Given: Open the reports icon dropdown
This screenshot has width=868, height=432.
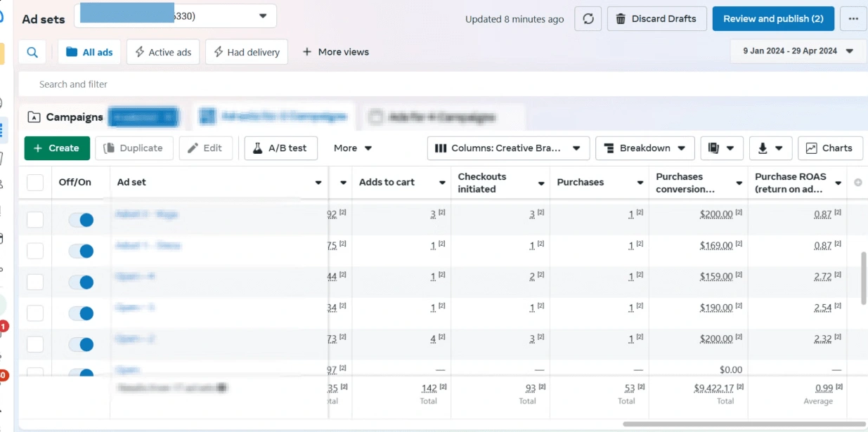Looking at the screenshot, I should (721, 148).
